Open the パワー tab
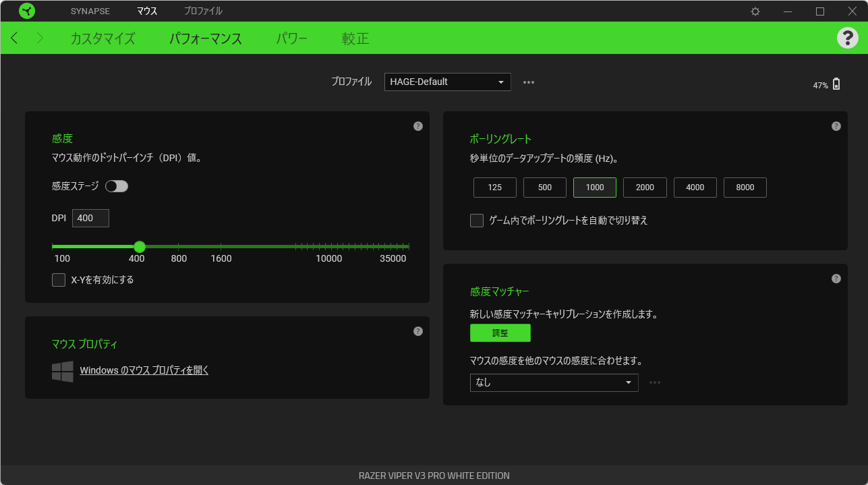The image size is (868, 485). pos(292,38)
